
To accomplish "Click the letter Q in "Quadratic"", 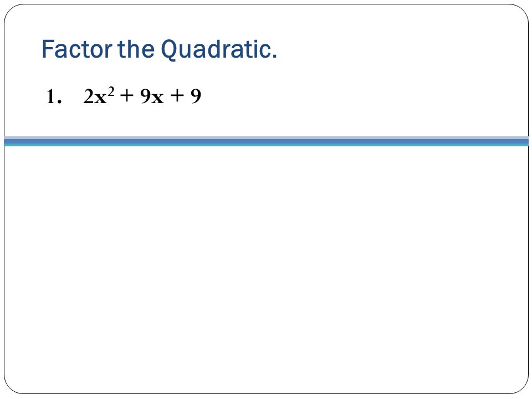I will click(x=168, y=50).
